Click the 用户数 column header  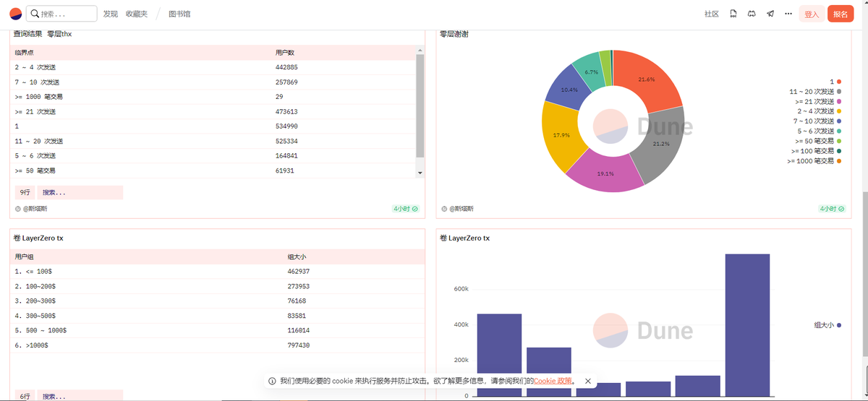(x=285, y=53)
